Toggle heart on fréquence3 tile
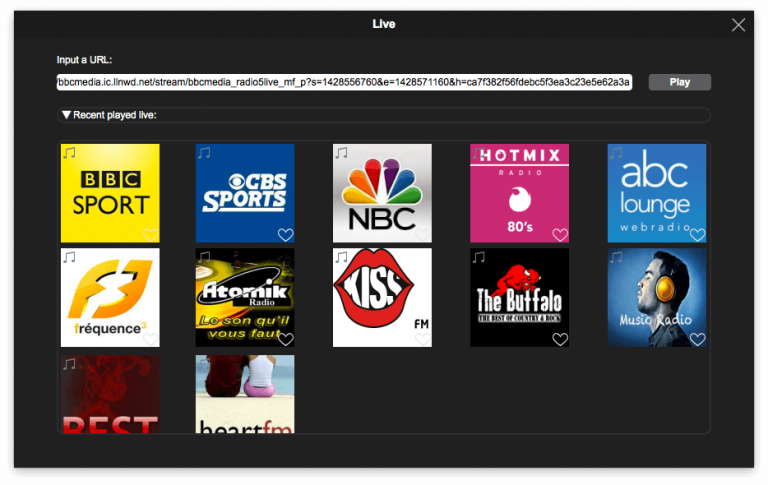The height and width of the screenshot is (485, 768). pyautogui.click(x=150, y=339)
